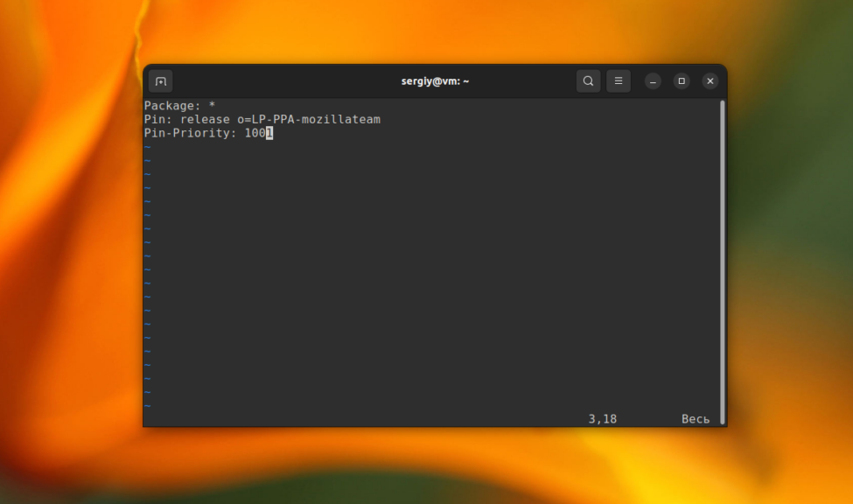Viewport: 853px width, 504px height.
Task: Close the terminal window
Action: (710, 81)
